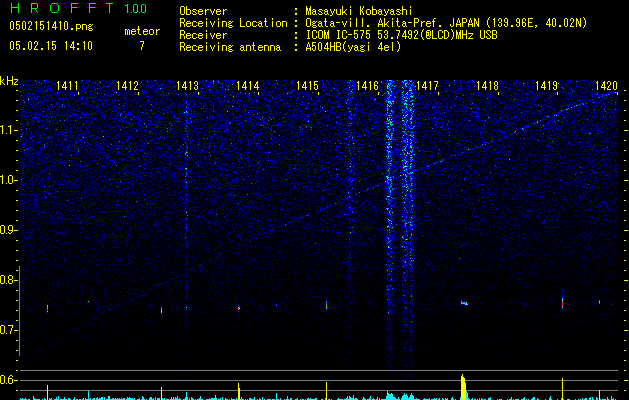Click the 'Receiving Location' label
This screenshot has width=629, height=400.
(x=233, y=23)
